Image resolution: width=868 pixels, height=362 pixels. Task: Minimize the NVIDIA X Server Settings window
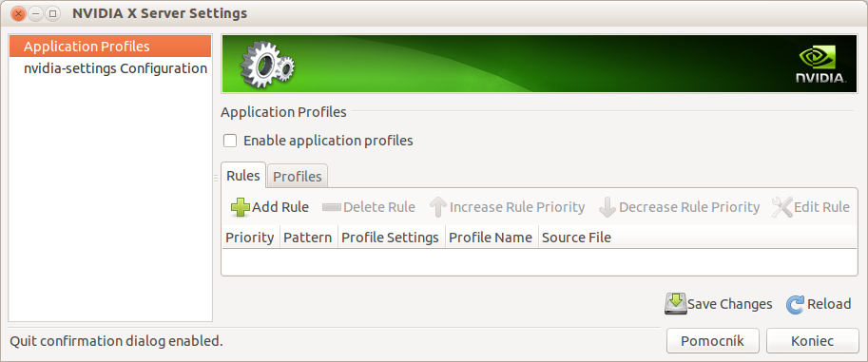(x=35, y=13)
